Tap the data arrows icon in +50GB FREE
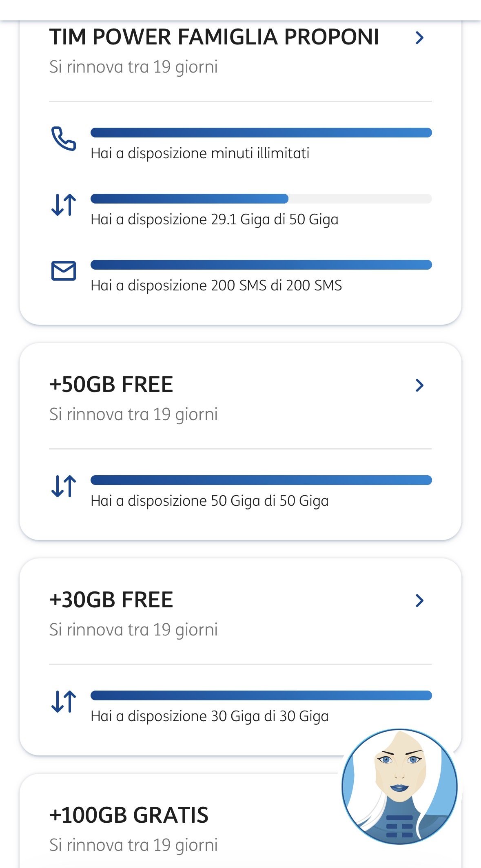This screenshot has height=868, width=481. click(x=64, y=486)
